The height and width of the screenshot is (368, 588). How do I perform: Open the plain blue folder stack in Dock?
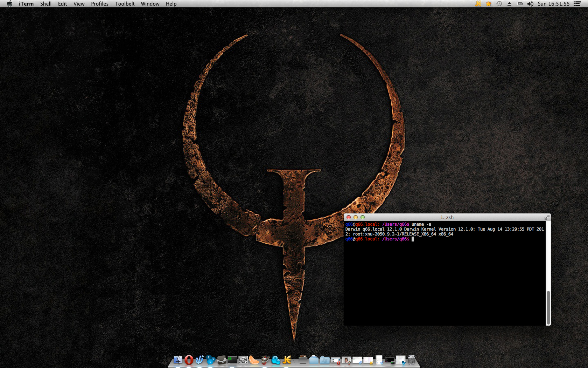(314, 360)
